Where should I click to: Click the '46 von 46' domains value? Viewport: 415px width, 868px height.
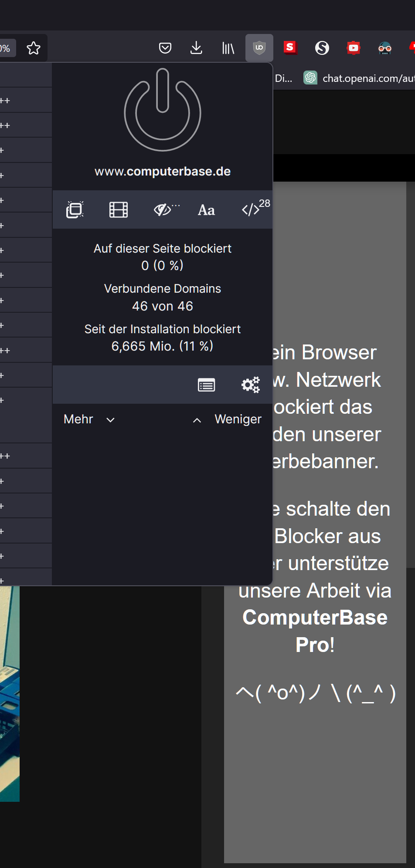tap(163, 306)
